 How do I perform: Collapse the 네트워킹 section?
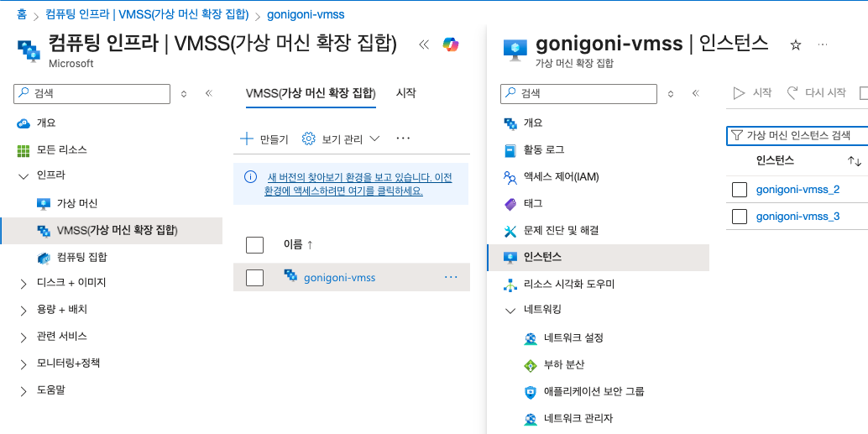(x=510, y=311)
